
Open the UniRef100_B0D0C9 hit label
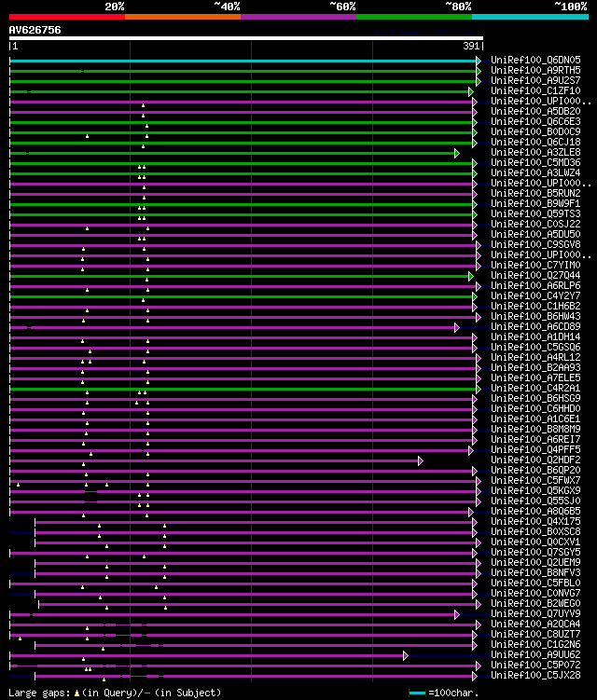[535, 131]
